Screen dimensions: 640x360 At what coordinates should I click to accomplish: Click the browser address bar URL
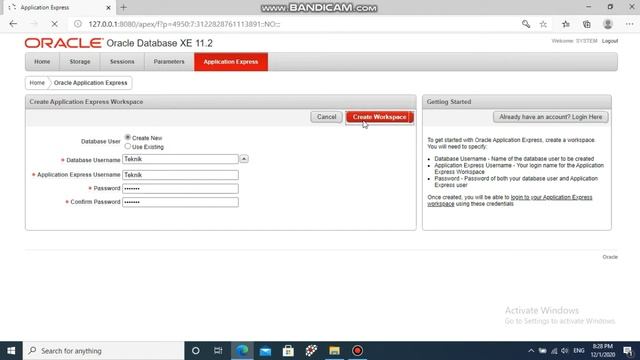(x=184, y=24)
